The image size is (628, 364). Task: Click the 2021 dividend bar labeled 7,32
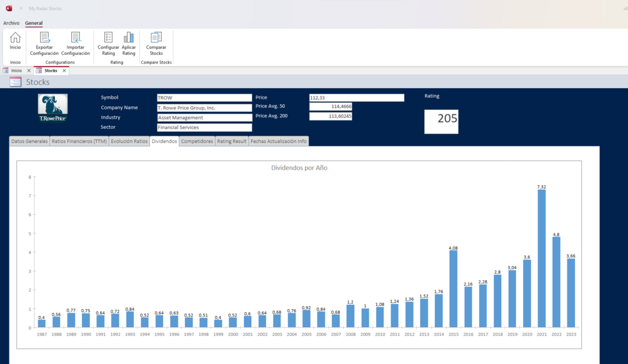pos(542,258)
